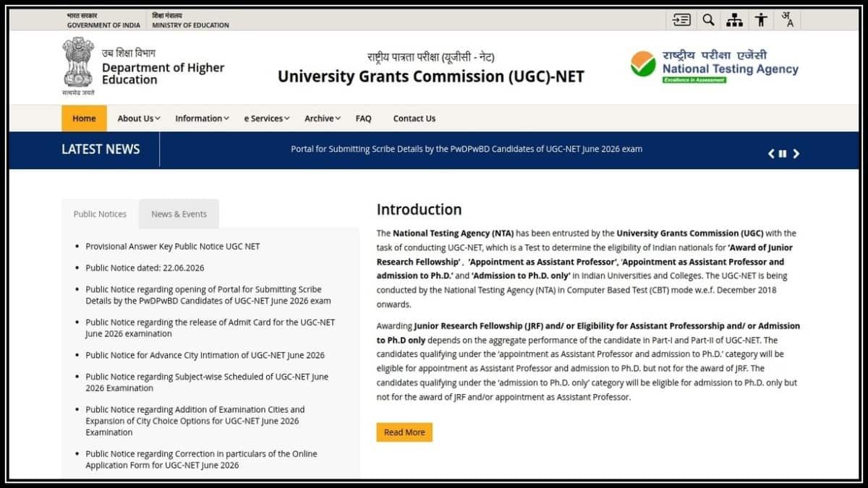Click the LATEST NEWS label

coord(101,150)
